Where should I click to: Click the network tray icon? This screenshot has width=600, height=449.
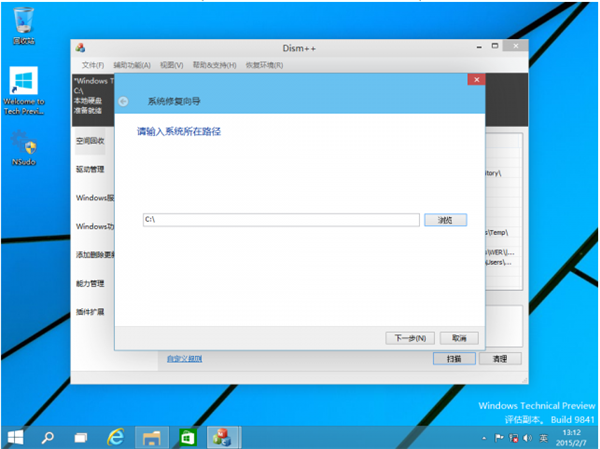514,438
